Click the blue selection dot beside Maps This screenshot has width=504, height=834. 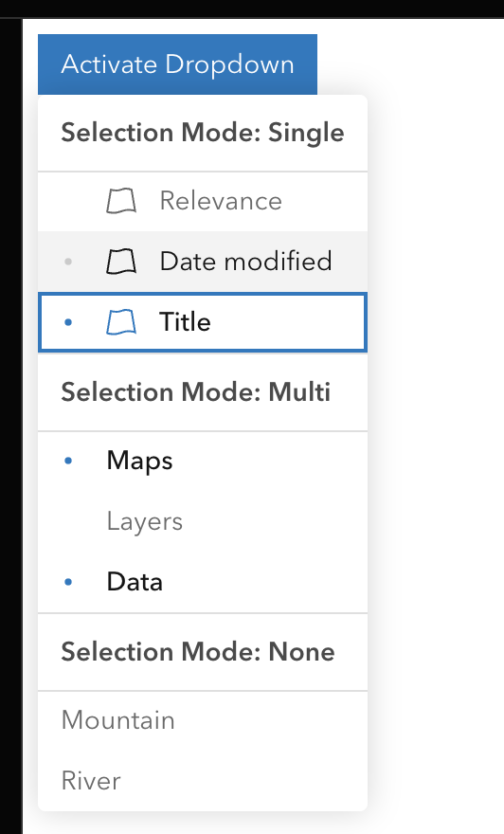tap(68, 461)
